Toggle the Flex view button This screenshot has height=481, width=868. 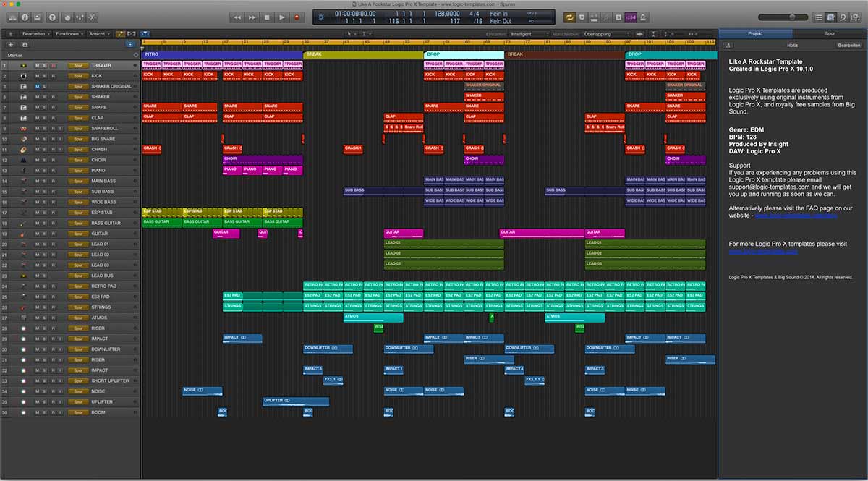[x=131, y=33]
